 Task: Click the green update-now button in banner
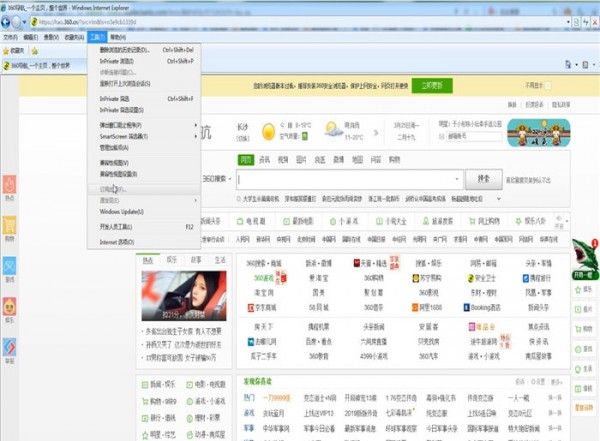pos(432,85)
